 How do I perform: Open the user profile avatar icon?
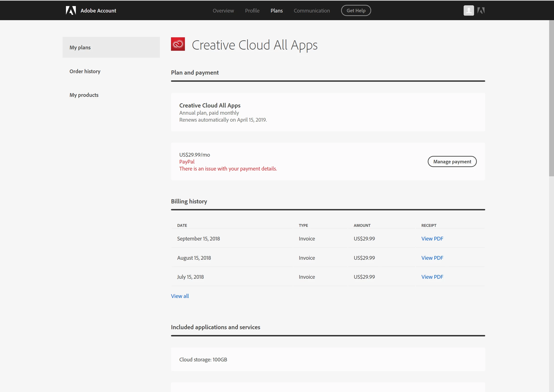tap(469, 10)
